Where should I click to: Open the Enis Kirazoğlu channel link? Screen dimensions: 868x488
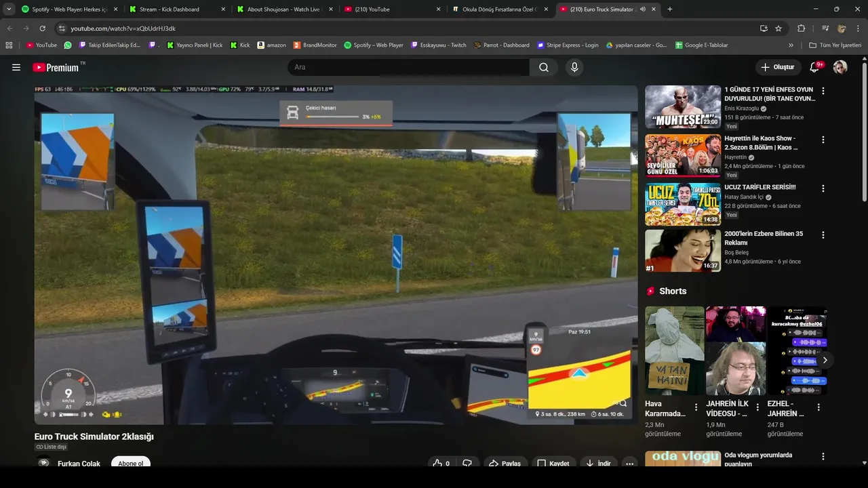tap(743, 108)
